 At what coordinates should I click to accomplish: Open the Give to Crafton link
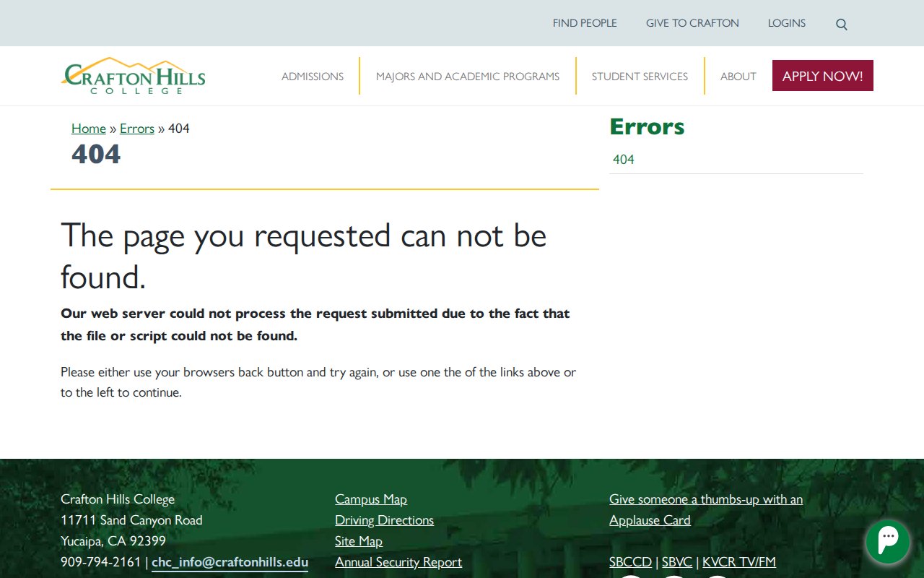coord(692,23)
